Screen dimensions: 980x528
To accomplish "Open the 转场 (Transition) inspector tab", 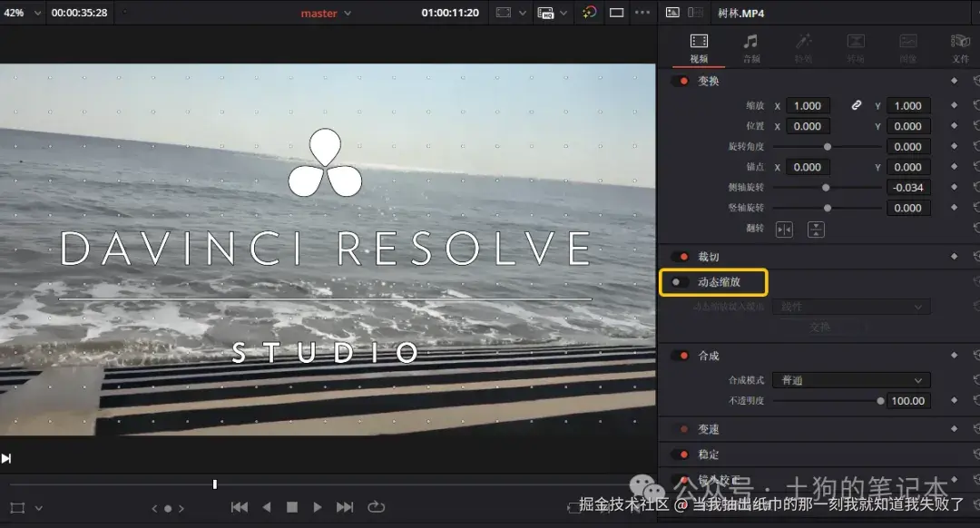I will pos(856,48).
